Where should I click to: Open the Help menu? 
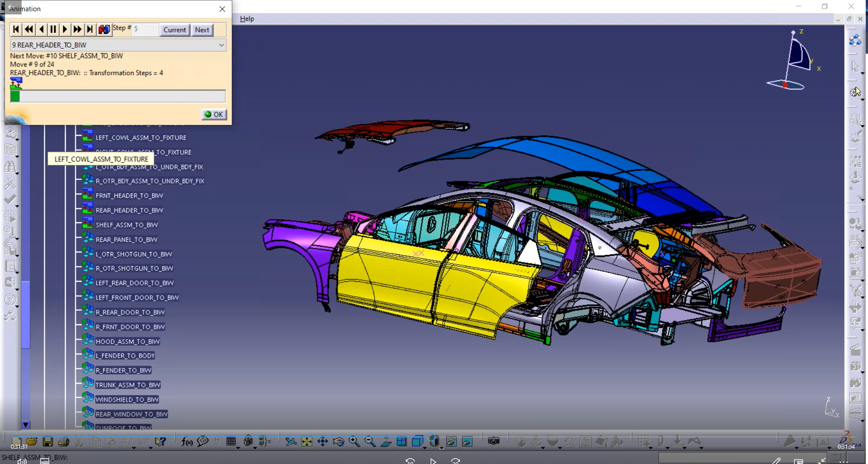pos(247,19)
